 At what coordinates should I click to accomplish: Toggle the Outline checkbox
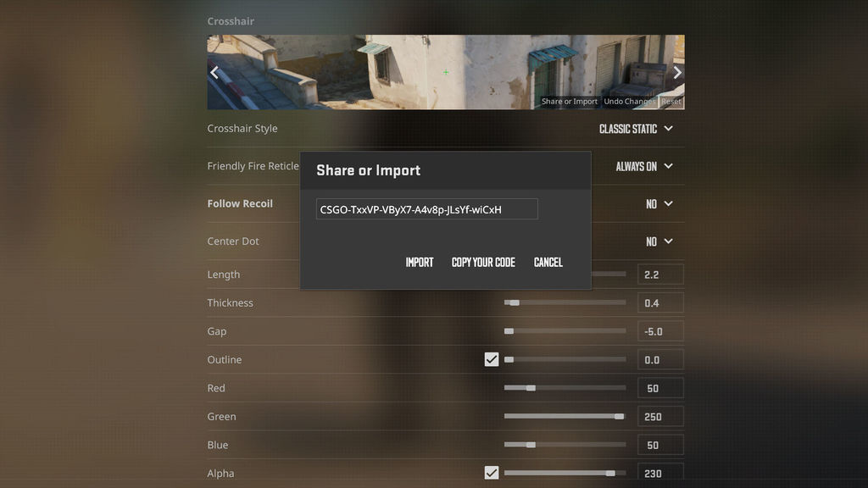pos(491,359)
